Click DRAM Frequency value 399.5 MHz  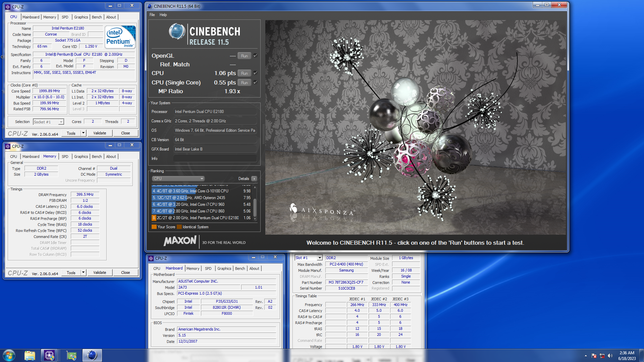[85, 194]
